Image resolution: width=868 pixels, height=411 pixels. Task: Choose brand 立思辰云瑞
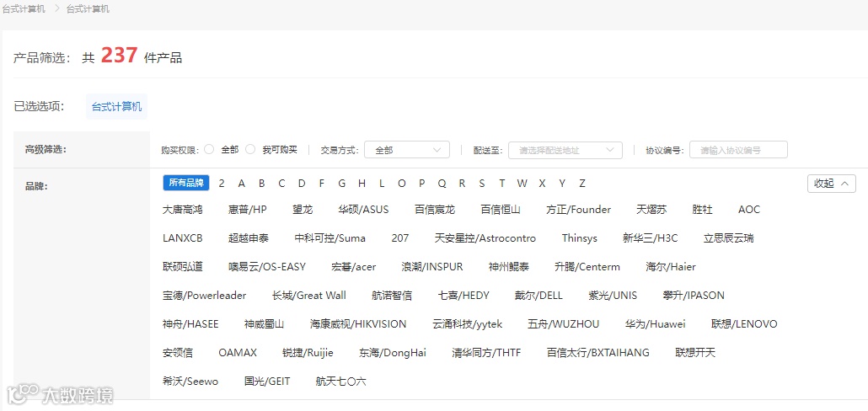coord(728,238)
